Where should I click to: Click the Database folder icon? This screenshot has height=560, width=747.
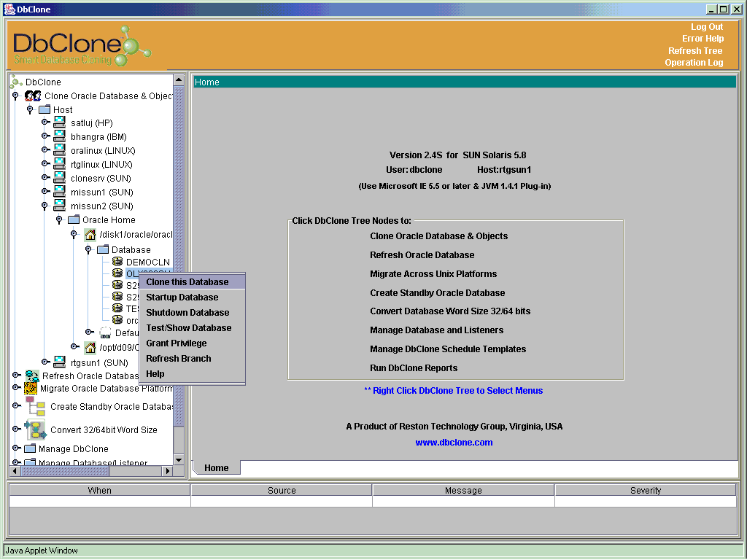(103, 249)
